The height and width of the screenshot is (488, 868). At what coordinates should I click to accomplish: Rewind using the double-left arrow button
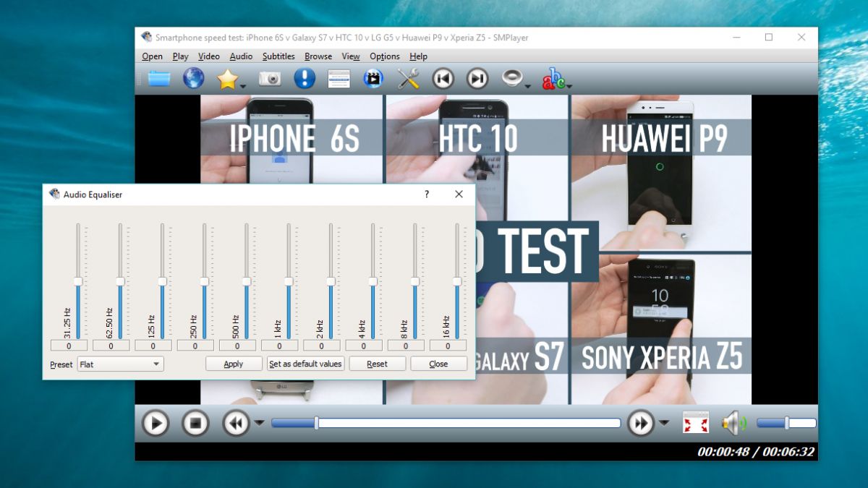(x=236, y=423)
